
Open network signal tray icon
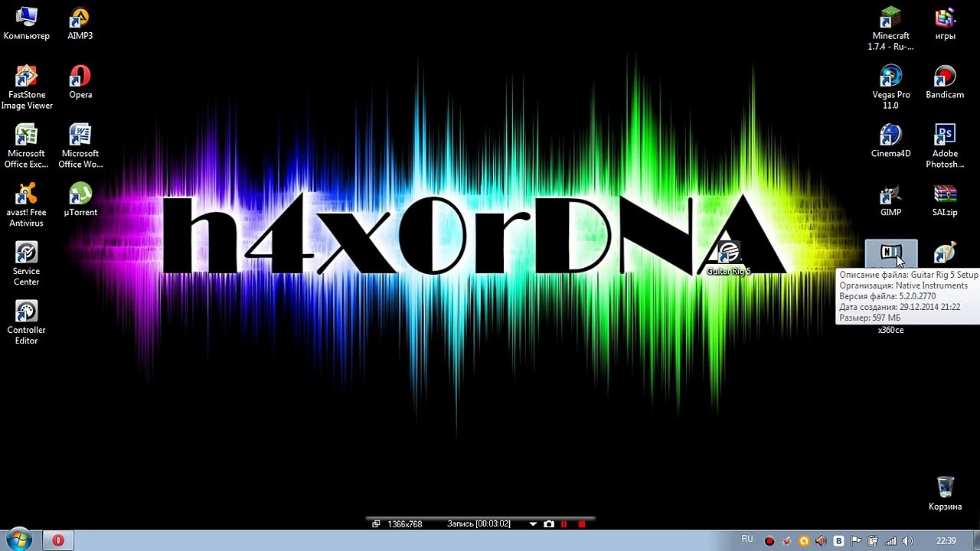890,541
